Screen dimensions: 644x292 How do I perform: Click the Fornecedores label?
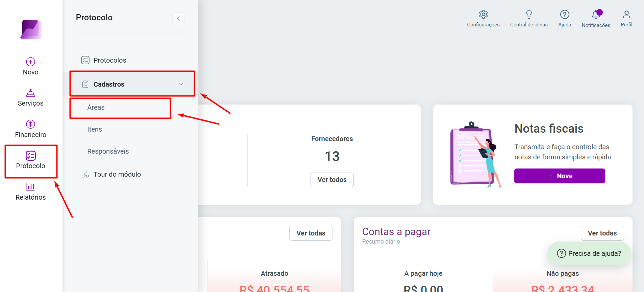point(332,139)
